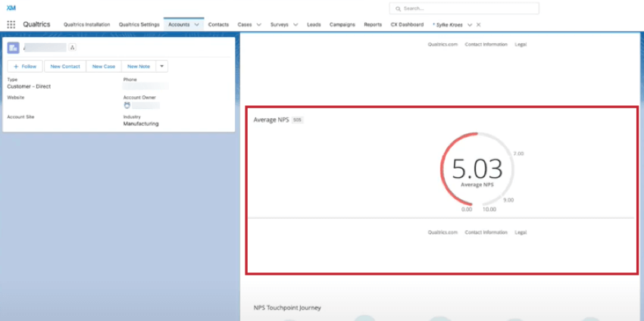View account hierarchy icon

coord(72,48)
